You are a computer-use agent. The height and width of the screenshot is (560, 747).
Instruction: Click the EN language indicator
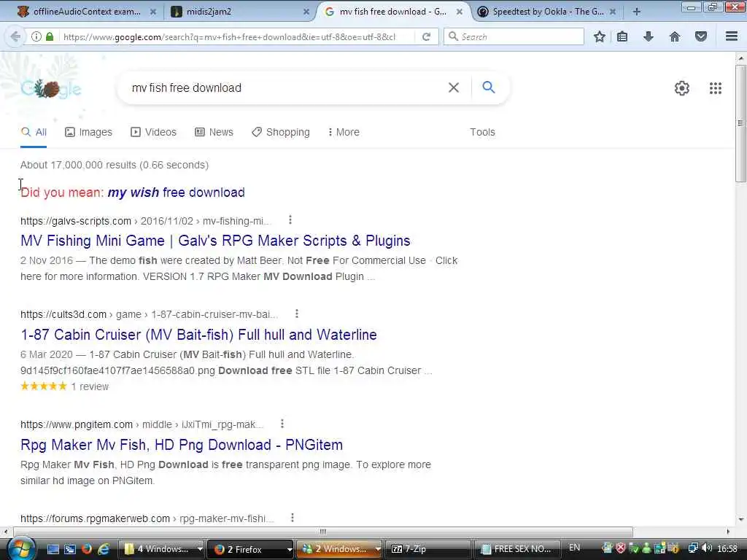click(575, 548)
